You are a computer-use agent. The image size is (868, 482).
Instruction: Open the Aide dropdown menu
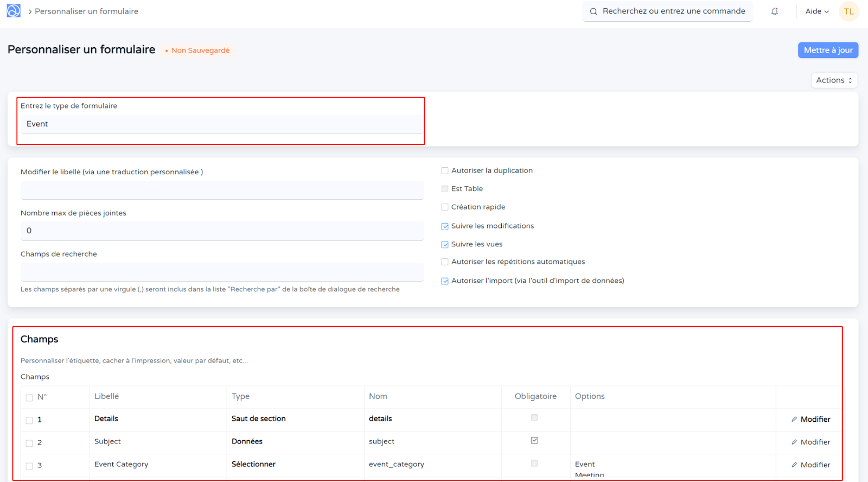(x=817, y=11)
